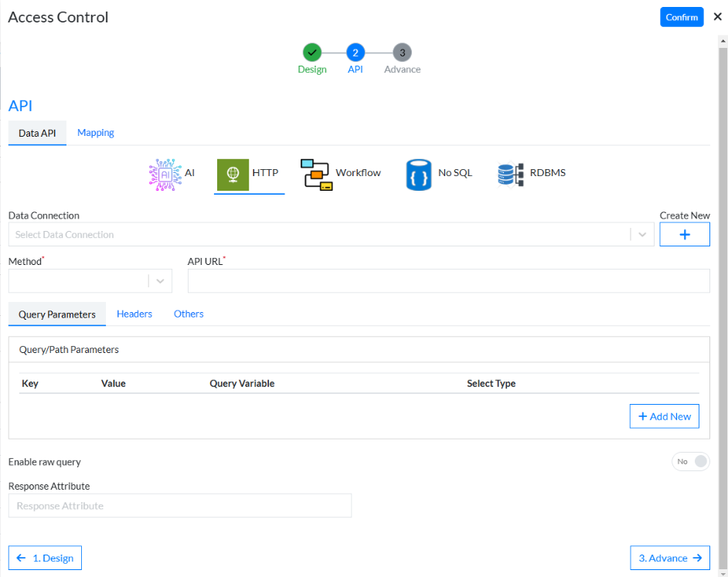Open the Headers tab
The height and width of the screenshot is (577, 728).
click(134, 314)
